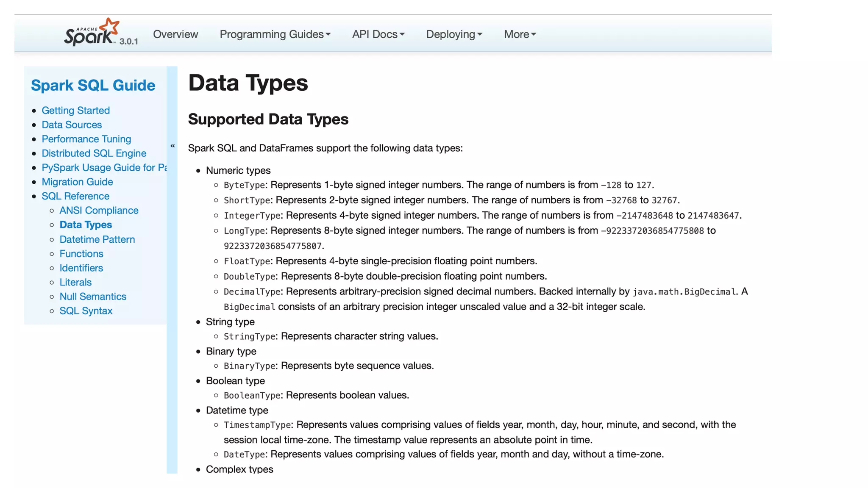Open the More dropdown menu
The width and height of the screenshot is (868, 488).
(x=520, y=34)
